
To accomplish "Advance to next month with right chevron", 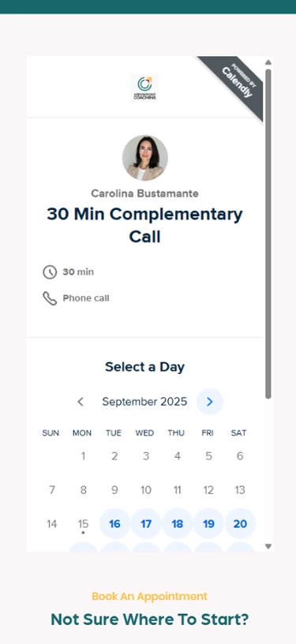I will pos(210,402).
